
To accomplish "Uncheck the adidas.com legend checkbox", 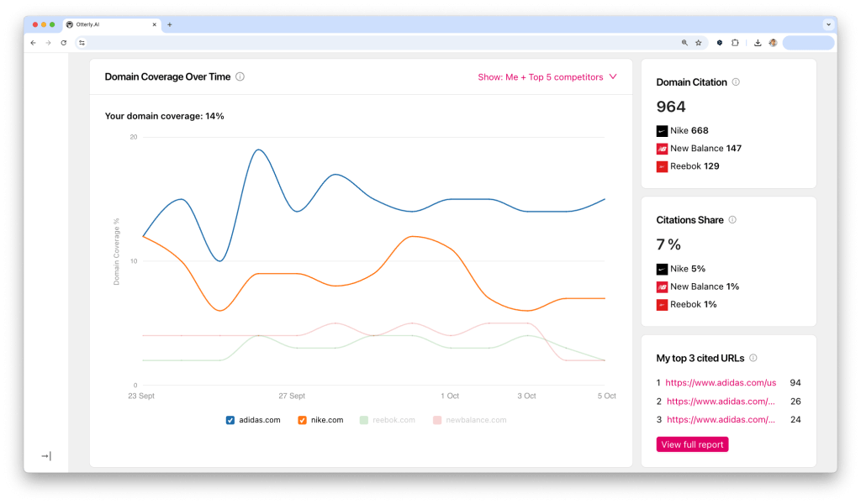I will [x=230, y=420].
